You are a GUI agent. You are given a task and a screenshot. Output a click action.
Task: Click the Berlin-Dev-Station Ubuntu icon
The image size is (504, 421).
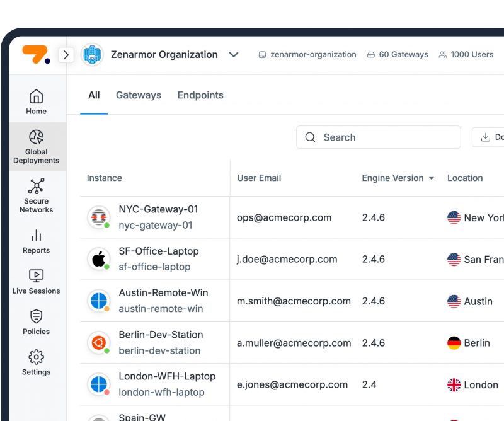[99, 343]
